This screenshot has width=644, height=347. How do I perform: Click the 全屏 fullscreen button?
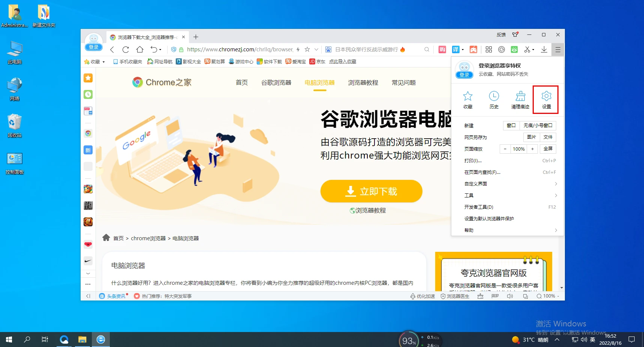tap(548, 149)
